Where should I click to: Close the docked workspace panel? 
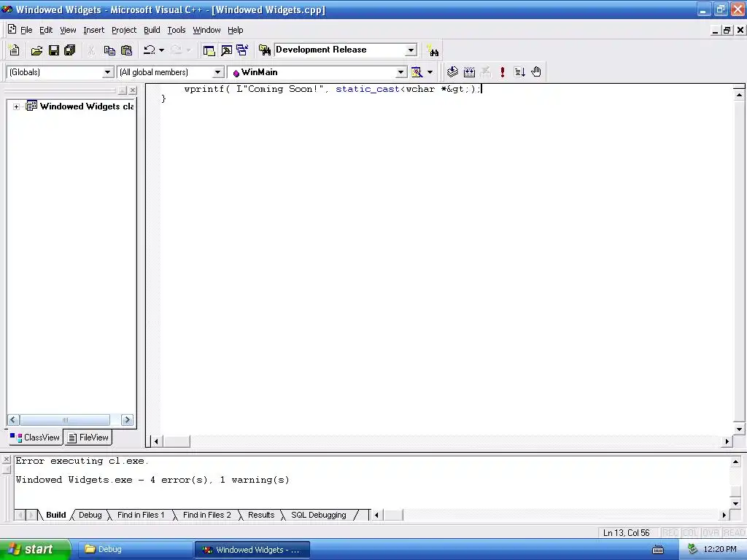133,90
